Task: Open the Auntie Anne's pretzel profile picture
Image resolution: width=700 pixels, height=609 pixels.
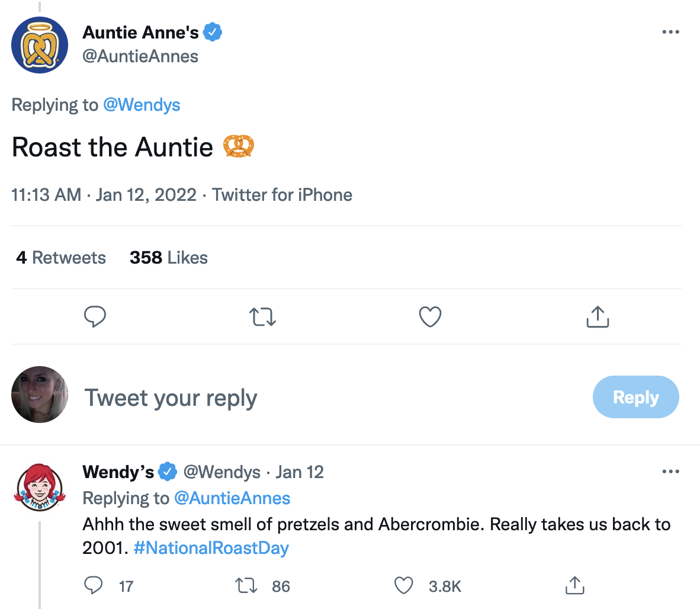Action: click(40, 45)
